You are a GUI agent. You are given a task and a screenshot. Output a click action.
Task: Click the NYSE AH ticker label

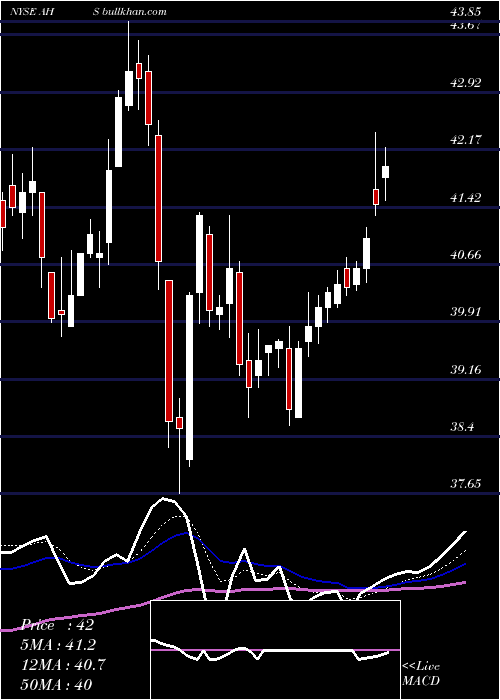[x=33, y=11]
